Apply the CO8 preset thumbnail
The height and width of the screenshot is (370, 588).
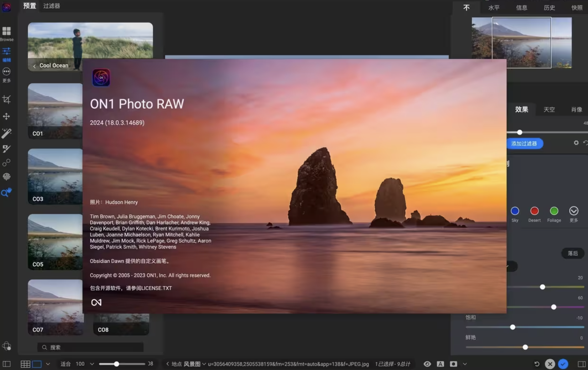pyautogui.click(x=121, y=324)
